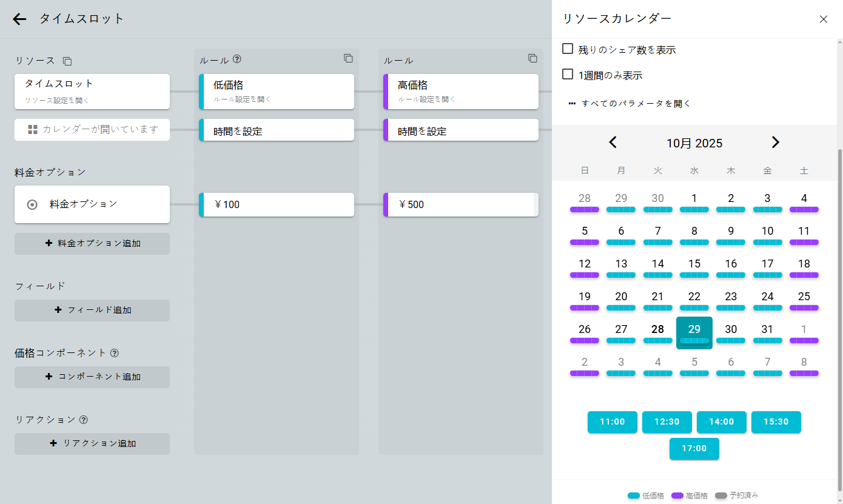Select October 1 in the calendar

[694, 201]
